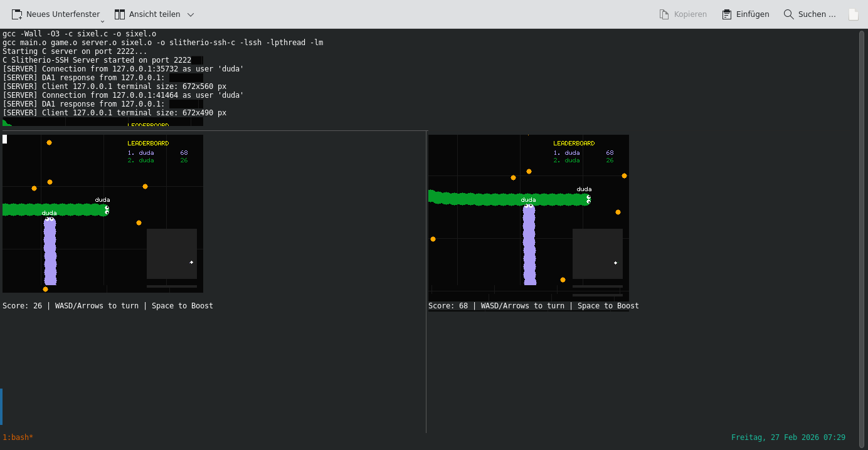Viewport: 868px width, 450px height.
Task: Click the Suchen ... toolbar button
Action: tap(809, 14)
